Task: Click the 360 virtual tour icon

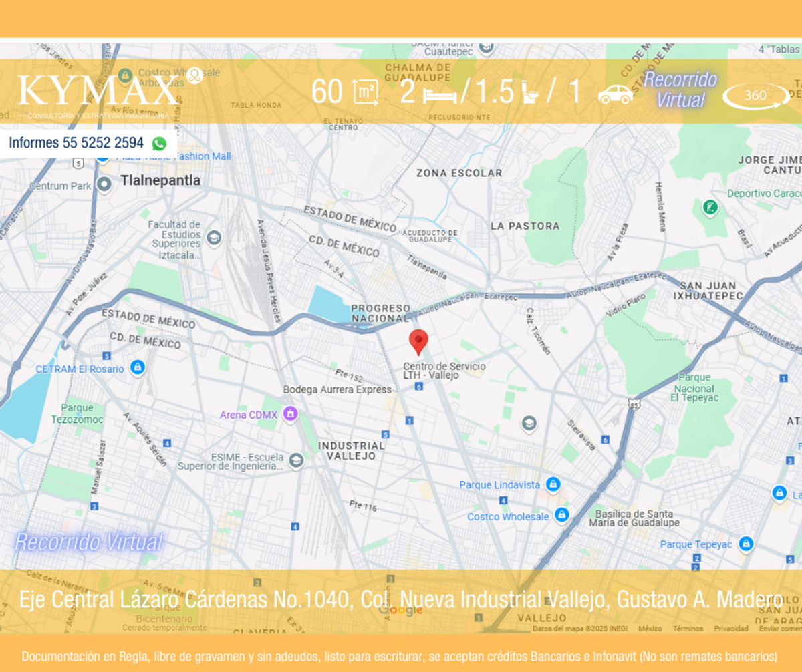Action: tap(755, 95)
